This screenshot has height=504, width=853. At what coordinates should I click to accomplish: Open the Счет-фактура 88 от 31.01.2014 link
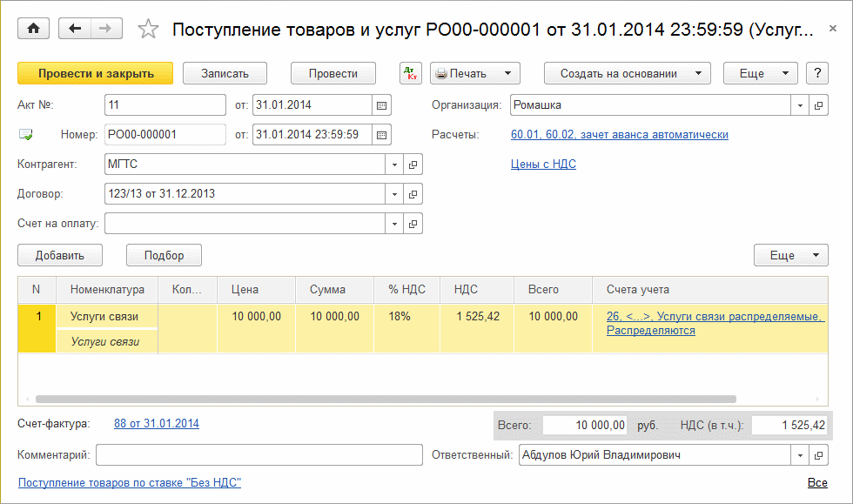pyautogui.click(x=157, y=424)
